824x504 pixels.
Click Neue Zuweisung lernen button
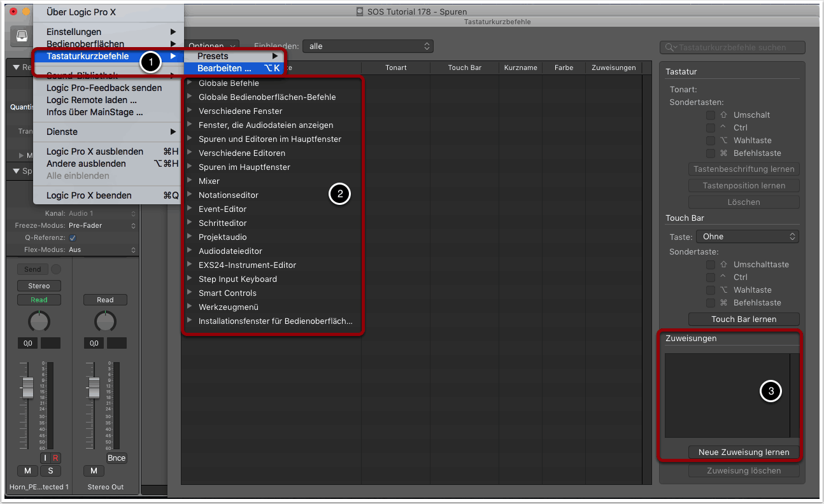coord(744,452)
